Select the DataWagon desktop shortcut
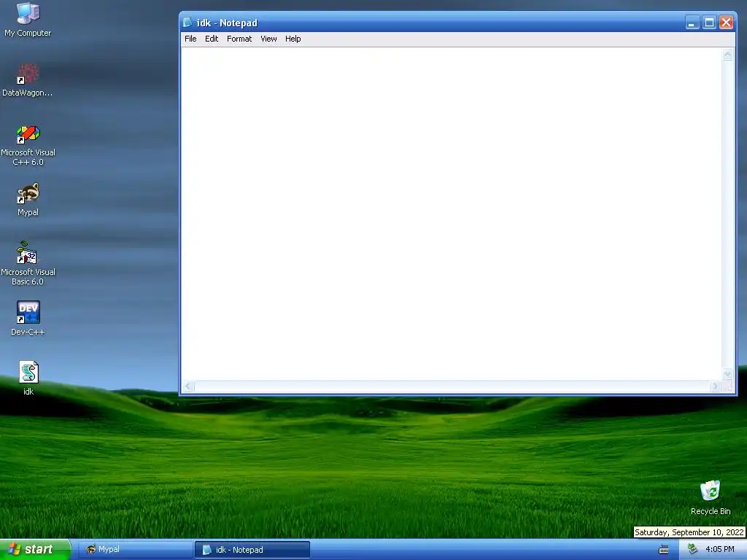 pyautogui.click(x=28, y=80)
